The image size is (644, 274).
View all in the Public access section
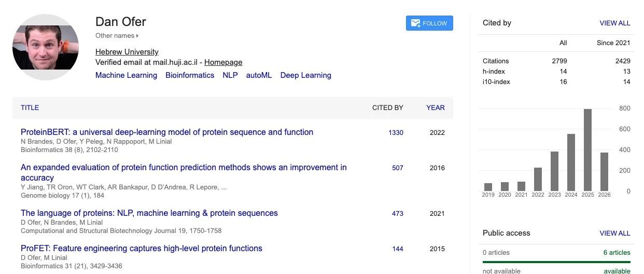click(615, 234)
